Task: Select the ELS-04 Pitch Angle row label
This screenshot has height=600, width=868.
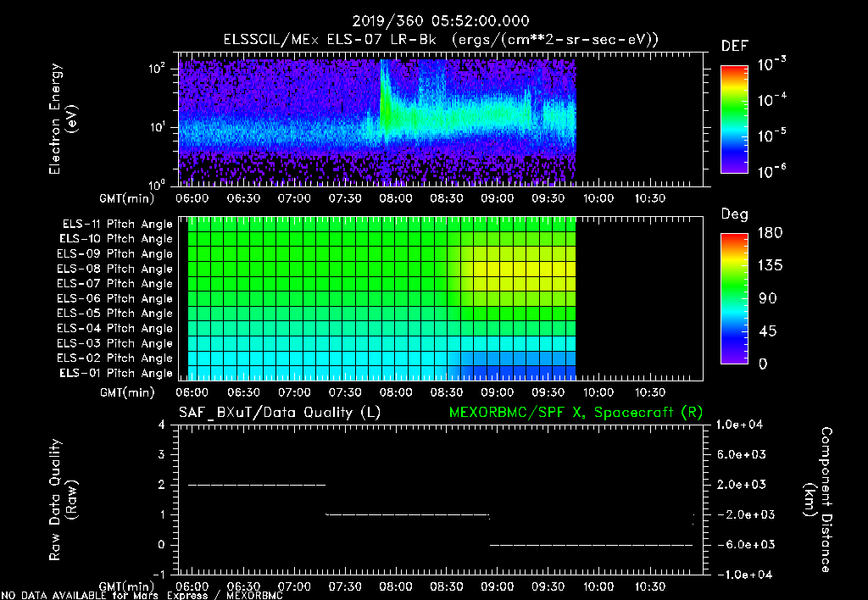Action: [x=114, y=328]
